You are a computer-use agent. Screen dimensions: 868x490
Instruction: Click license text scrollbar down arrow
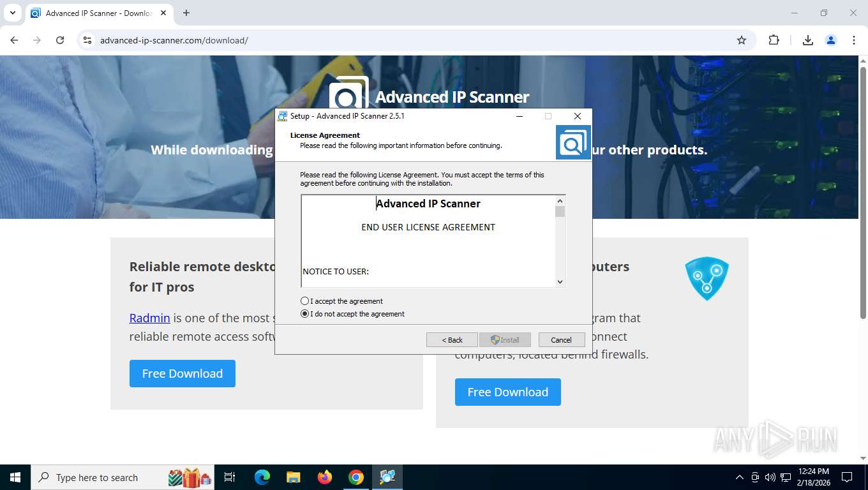click(x=560, y=281)
